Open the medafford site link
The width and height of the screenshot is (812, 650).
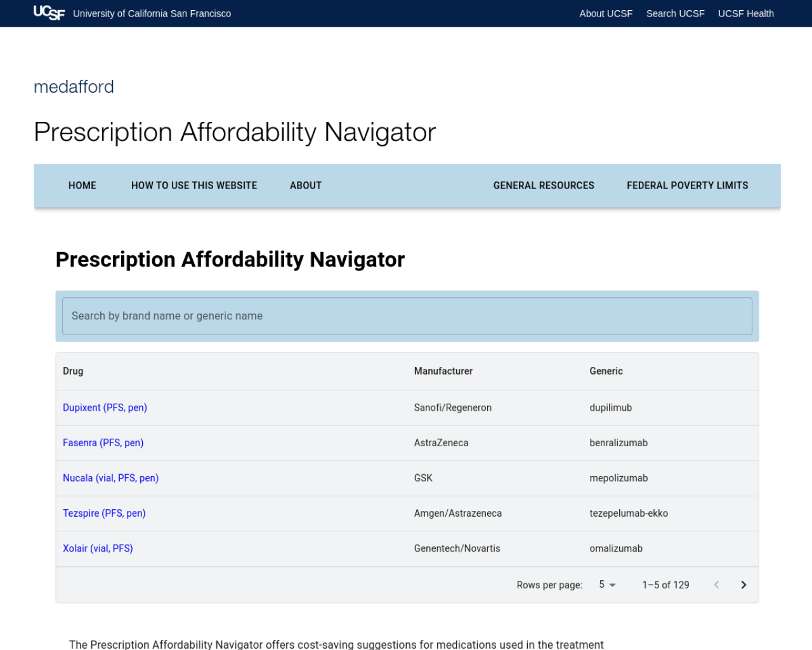74,86
